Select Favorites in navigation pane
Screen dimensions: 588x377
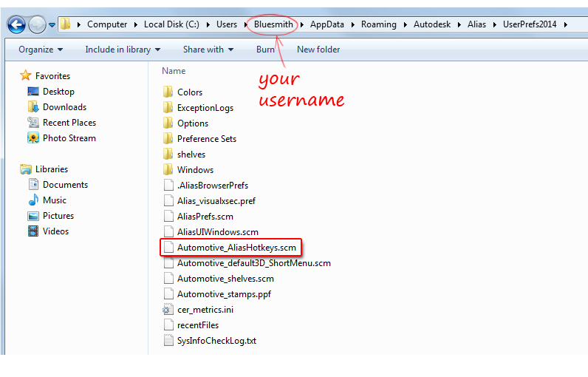pyautogui.click(x=52, y=76)
